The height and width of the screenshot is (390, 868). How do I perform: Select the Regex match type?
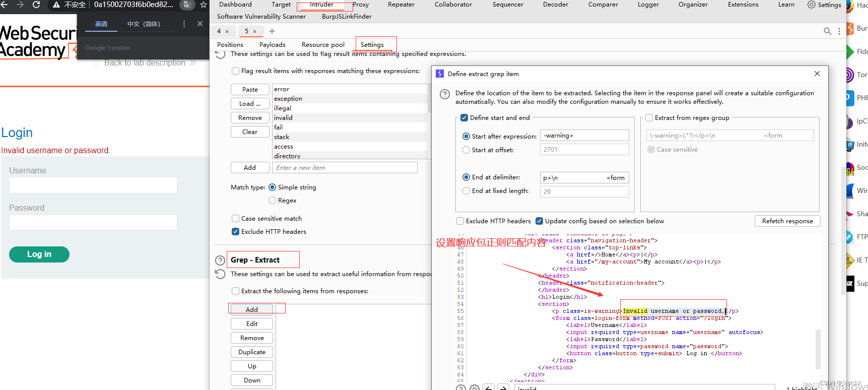click(x=273, y=201)
